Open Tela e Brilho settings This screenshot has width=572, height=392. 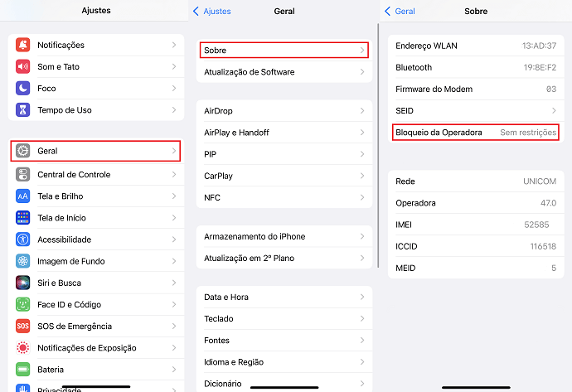click(96, 196)
